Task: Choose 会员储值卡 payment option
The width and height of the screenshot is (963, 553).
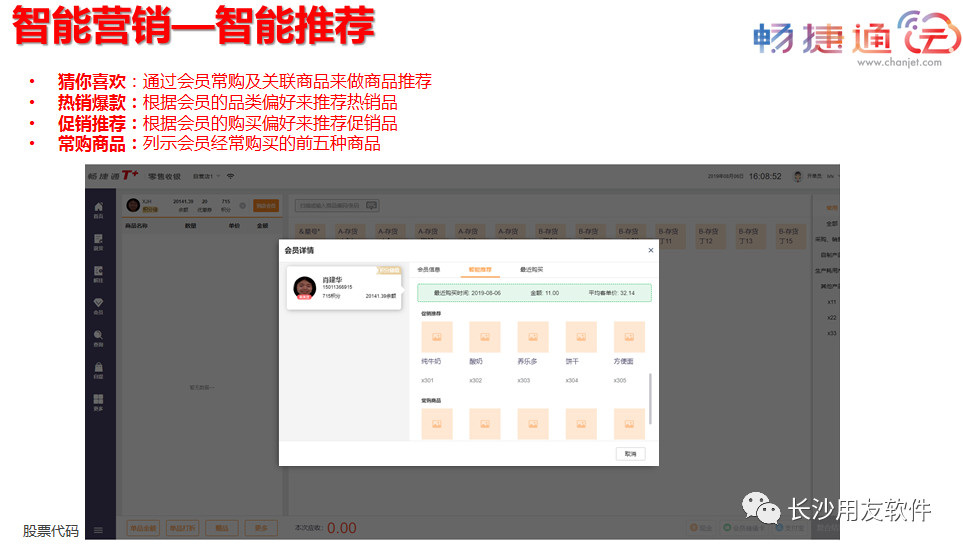Action: (744, 528)
